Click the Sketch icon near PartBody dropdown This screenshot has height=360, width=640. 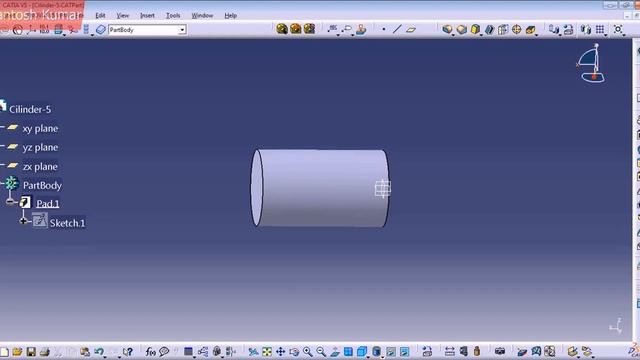[100, 30]
